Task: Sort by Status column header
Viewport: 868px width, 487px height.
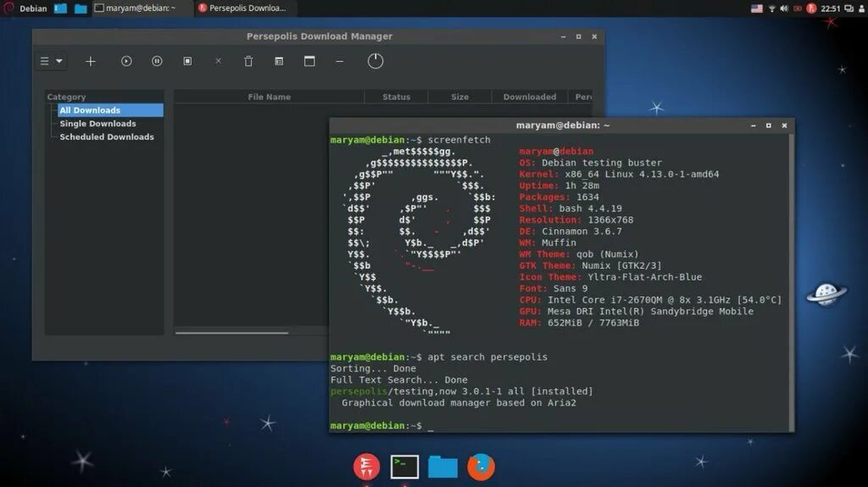Action: click(x=397, y=97)
